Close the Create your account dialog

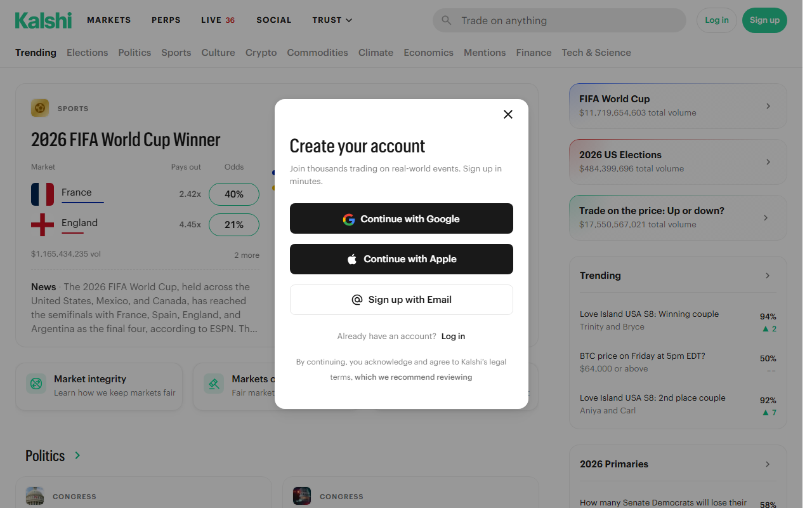(x=507, y=114)
